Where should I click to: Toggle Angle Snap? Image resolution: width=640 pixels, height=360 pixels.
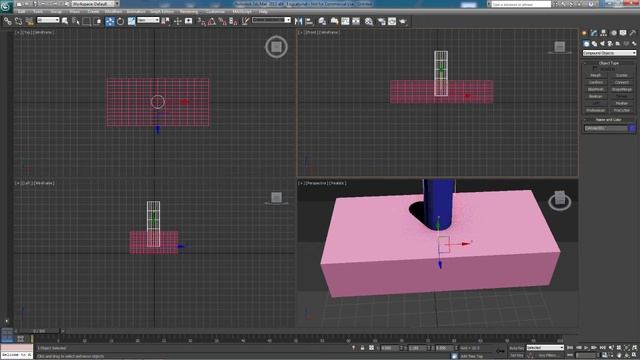point(211,21)
